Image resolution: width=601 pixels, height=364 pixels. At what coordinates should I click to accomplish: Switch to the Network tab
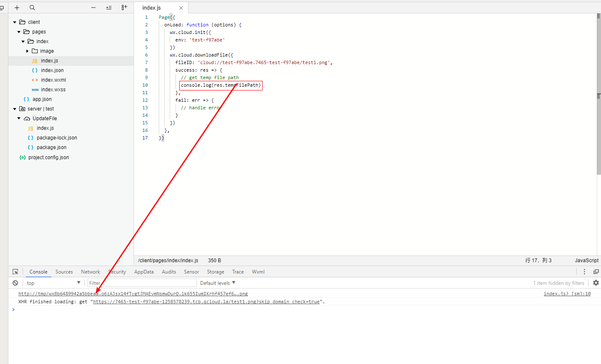coord(90,272)
